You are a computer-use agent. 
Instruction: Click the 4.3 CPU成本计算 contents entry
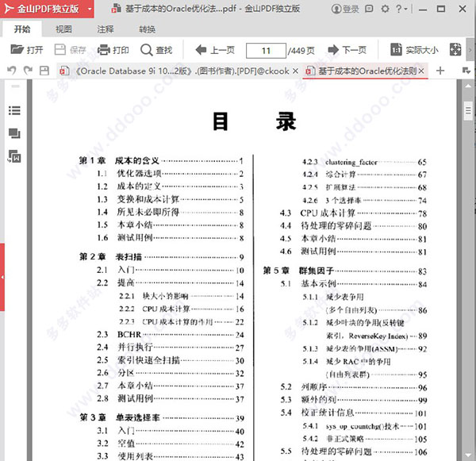pos(353,213)
